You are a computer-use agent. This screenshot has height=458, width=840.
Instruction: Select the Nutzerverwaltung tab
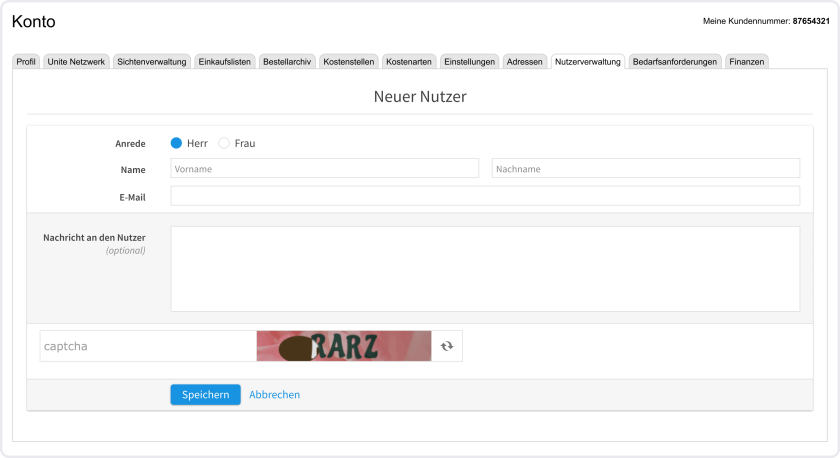click(x=587, y=62)
